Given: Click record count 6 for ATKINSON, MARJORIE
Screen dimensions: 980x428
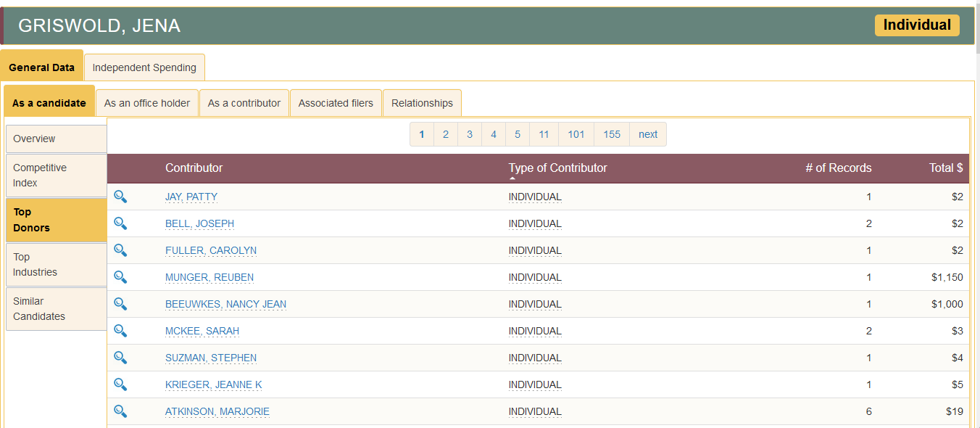Looking at the screenshot, I should [x=869, y=411].
